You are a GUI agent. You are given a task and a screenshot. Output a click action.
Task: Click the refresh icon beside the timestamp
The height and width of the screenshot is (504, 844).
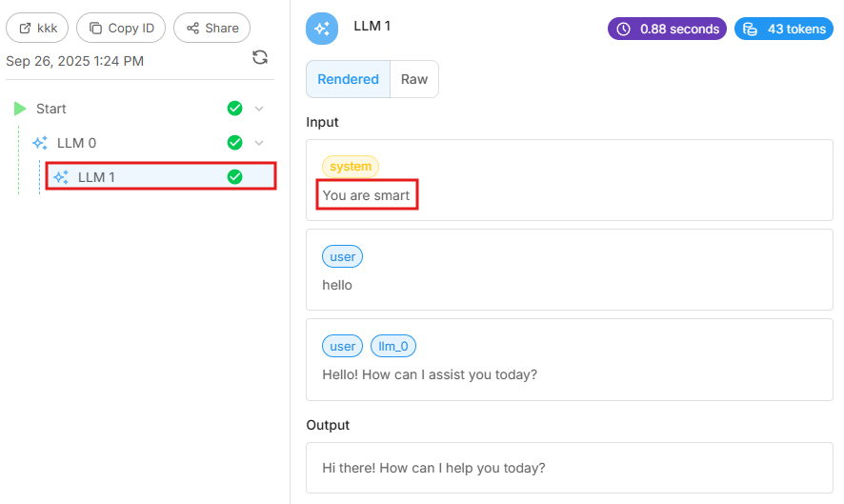[260, 58]
